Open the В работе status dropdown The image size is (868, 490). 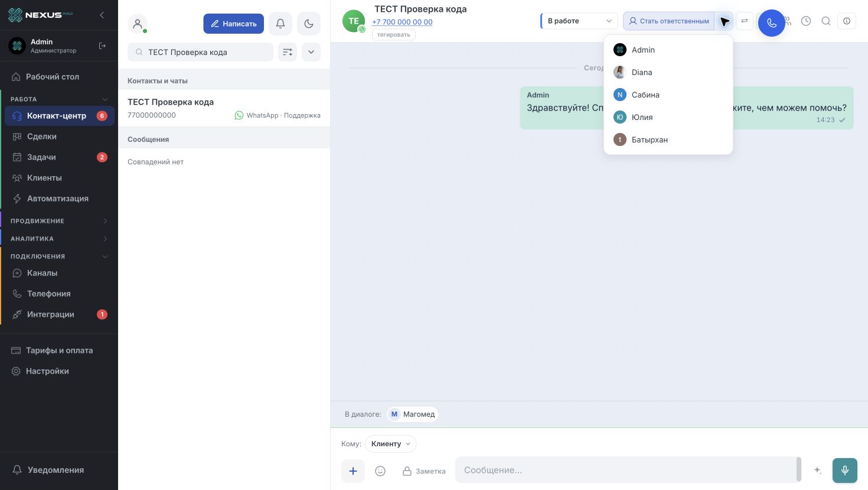(x=579, y=21)
